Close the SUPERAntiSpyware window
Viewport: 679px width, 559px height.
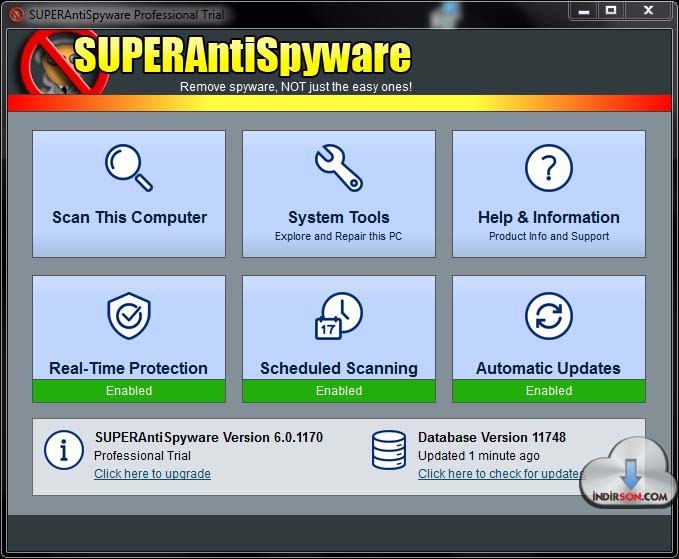(648, 11)
